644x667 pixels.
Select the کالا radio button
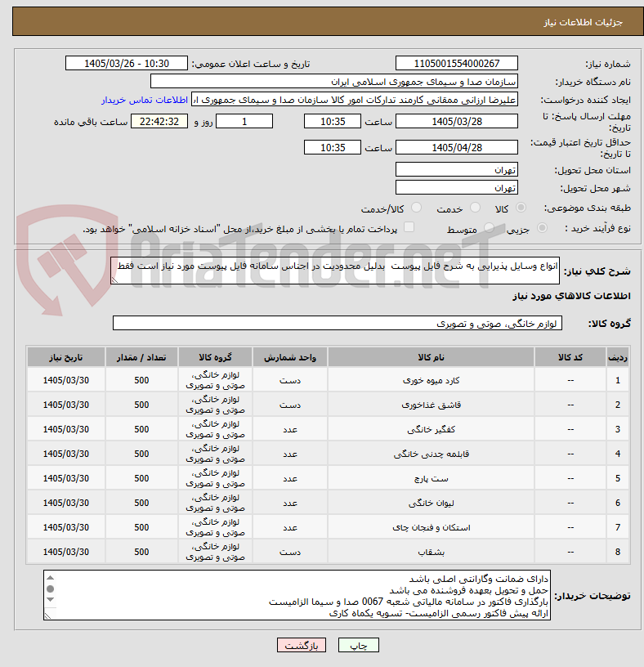521,208
